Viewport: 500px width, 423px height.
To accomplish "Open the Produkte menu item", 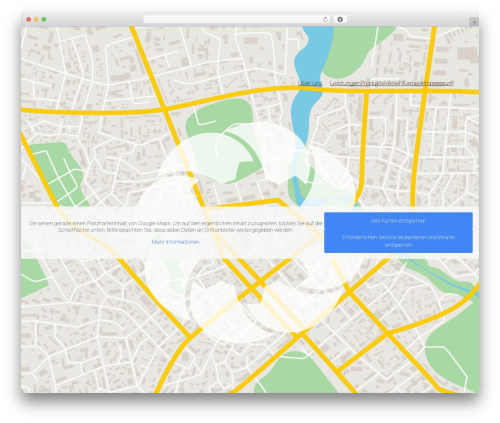I will [x=372, y=83].
